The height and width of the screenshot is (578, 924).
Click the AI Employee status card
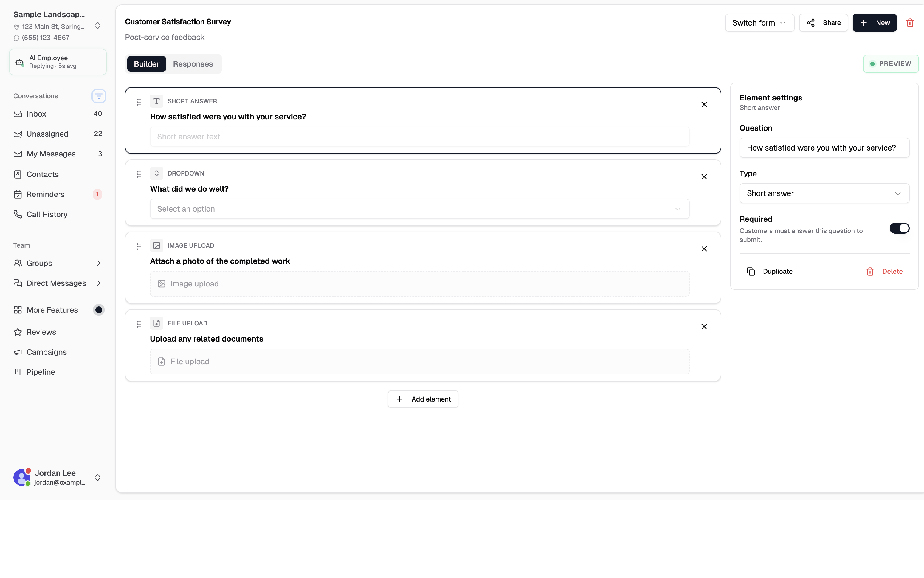(x=58, y=62)
